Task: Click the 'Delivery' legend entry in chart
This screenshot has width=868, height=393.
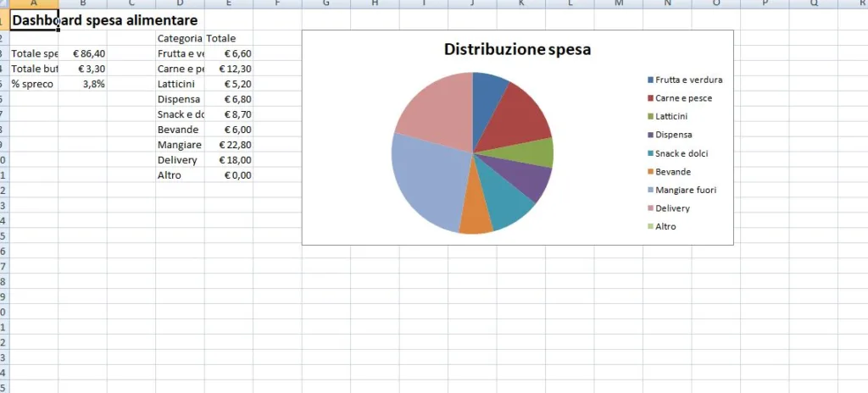Action: (x=672, y=208)
